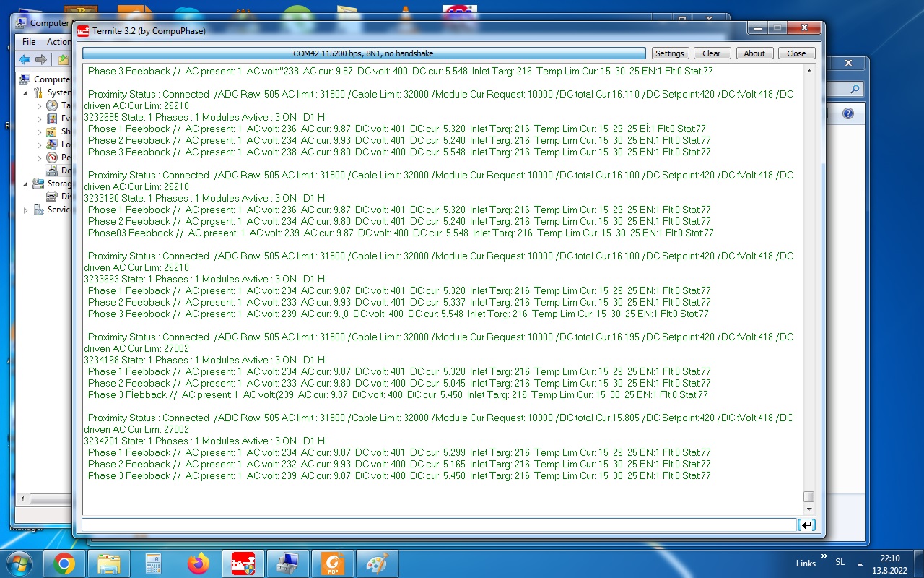
Task: Open Google Chrome from the taskbar
Action: (64, 563)
